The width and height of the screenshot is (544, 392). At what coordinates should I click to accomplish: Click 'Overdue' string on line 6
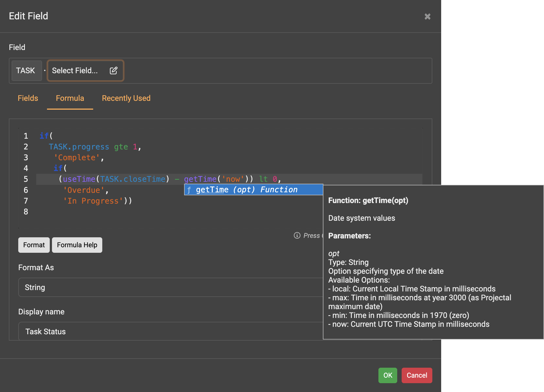(84, 190)
